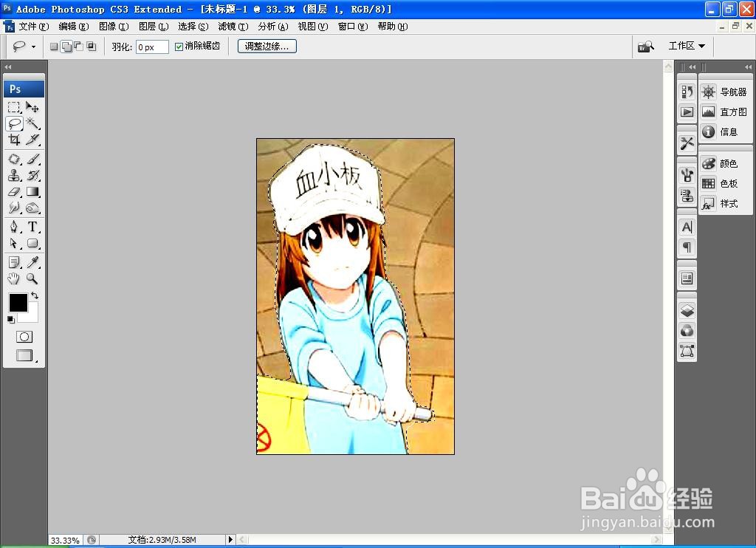
Task: Select the Horizontal Type tool
Action: pyautogui.click(x=32, y=227)
